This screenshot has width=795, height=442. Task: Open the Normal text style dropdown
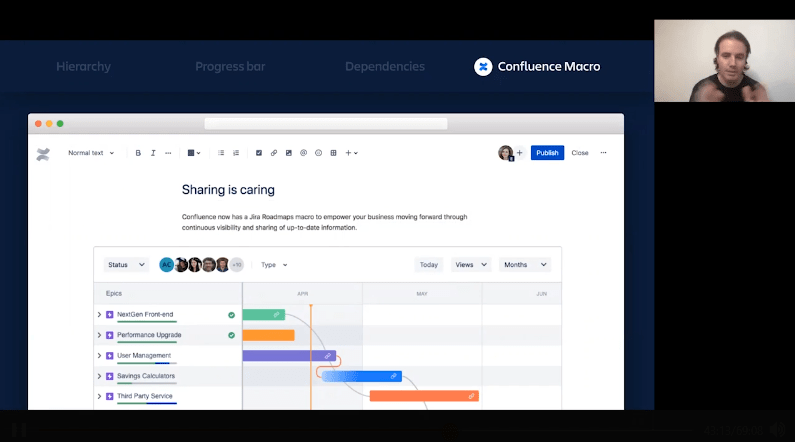90,153
